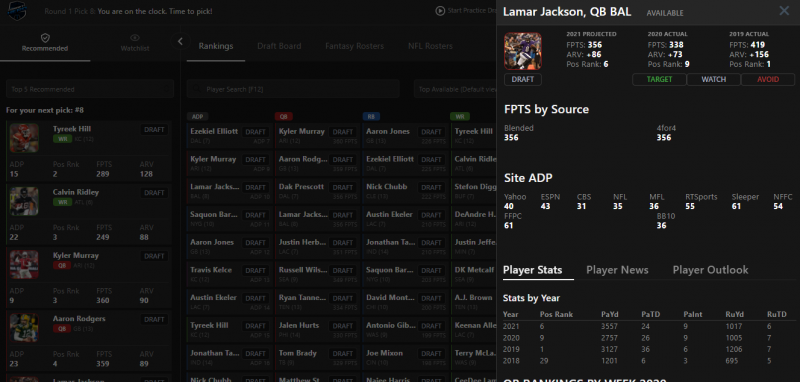The width and height of the screenshot is (800, 382).
Task: Draft Calvin Ridley from Recommended list
Action: (x=154, y=193)
